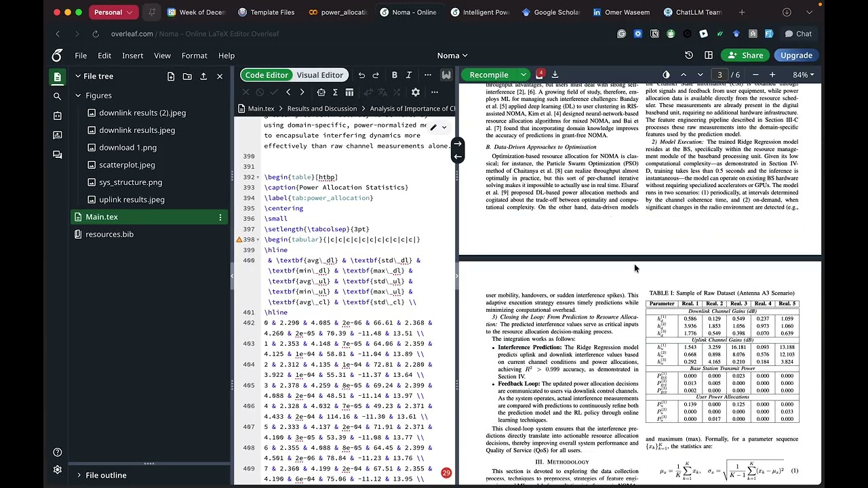Switch to Template Files browser tab
868x488 pixels.
pyautogui.click(x=267, y=12)
